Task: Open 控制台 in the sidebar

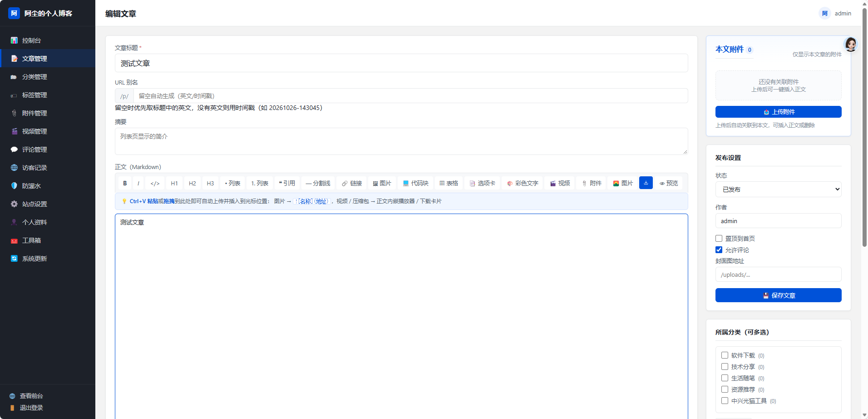Action: coord(48,40)
